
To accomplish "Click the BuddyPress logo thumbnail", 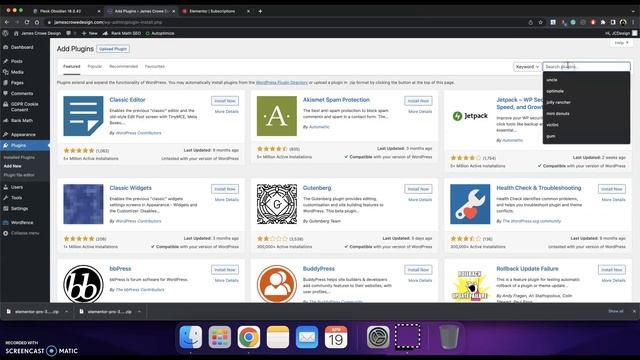I will tap(277, 284).
